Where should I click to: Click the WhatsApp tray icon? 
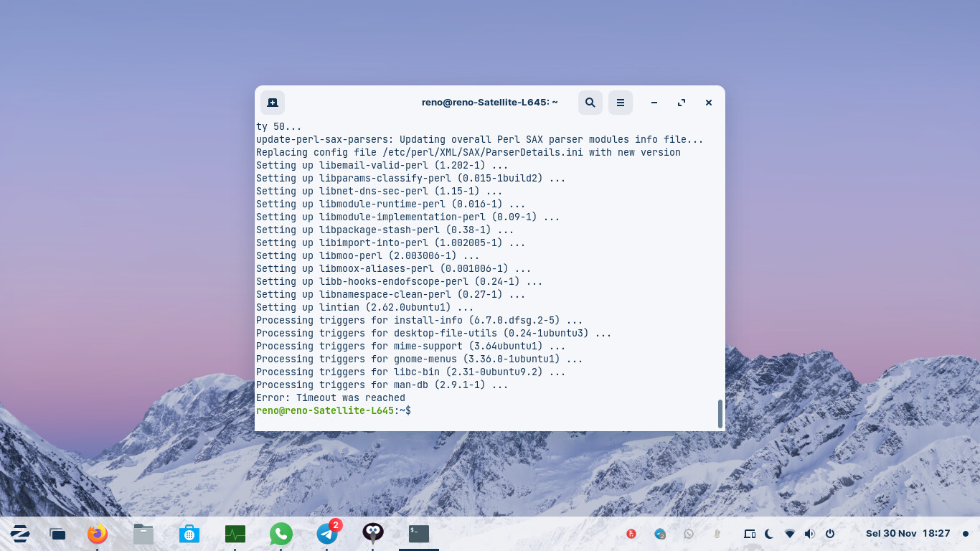pyautogui.click(x=689, y=534)
